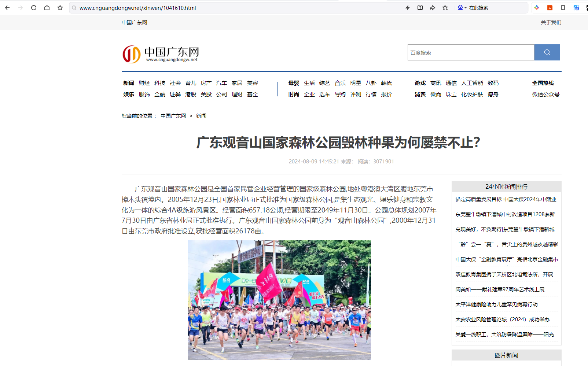Click the browser back arrow
588x366 pixels.
pyautogui.click(x=7, y=8)
